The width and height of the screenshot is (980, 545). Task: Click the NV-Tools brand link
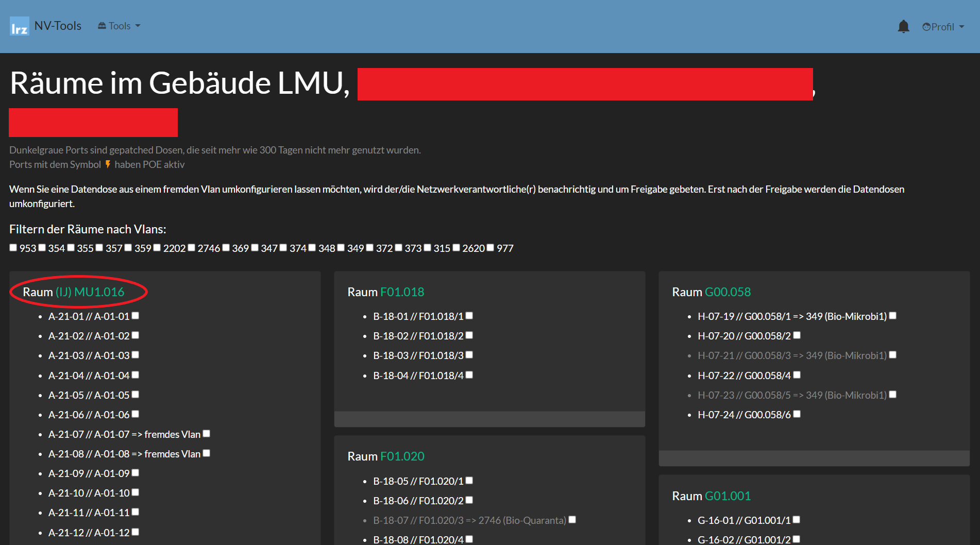coord(58,26)
